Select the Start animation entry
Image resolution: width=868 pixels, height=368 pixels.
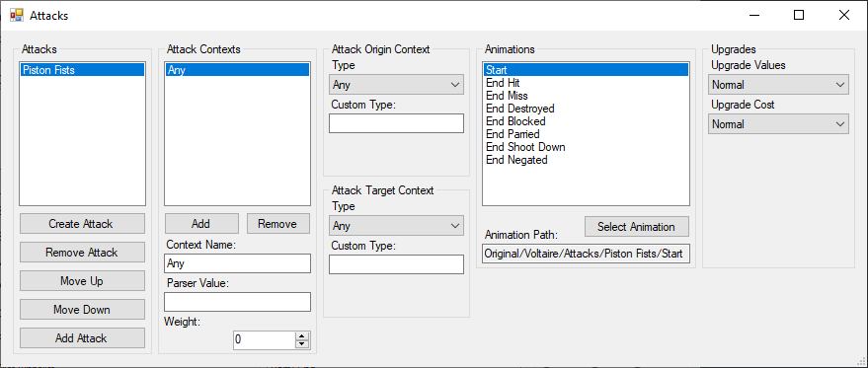click(x=586, y=70)
